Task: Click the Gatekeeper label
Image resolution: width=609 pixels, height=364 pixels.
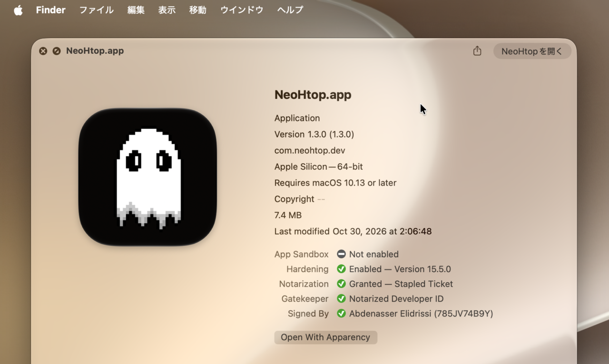Action: click(x=305, y=299)
